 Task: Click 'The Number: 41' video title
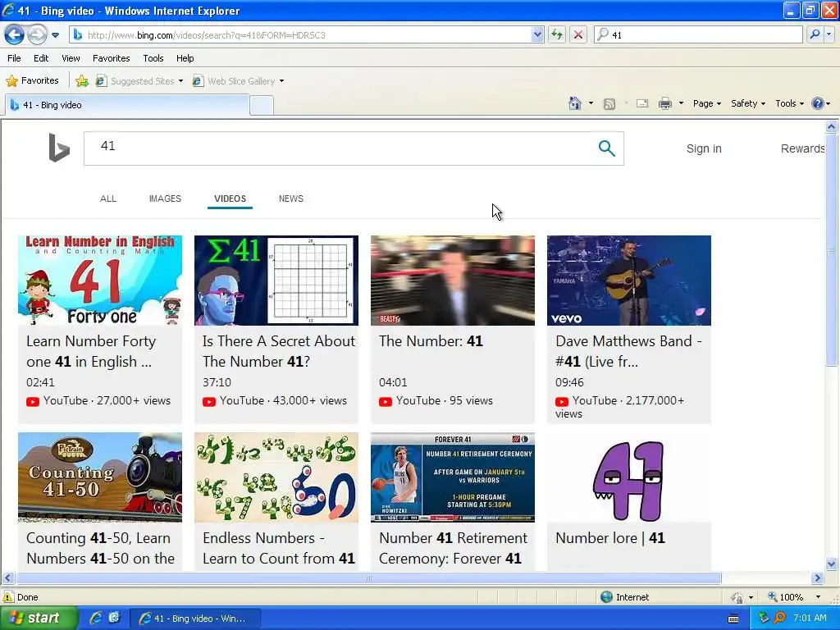(431, 341)
